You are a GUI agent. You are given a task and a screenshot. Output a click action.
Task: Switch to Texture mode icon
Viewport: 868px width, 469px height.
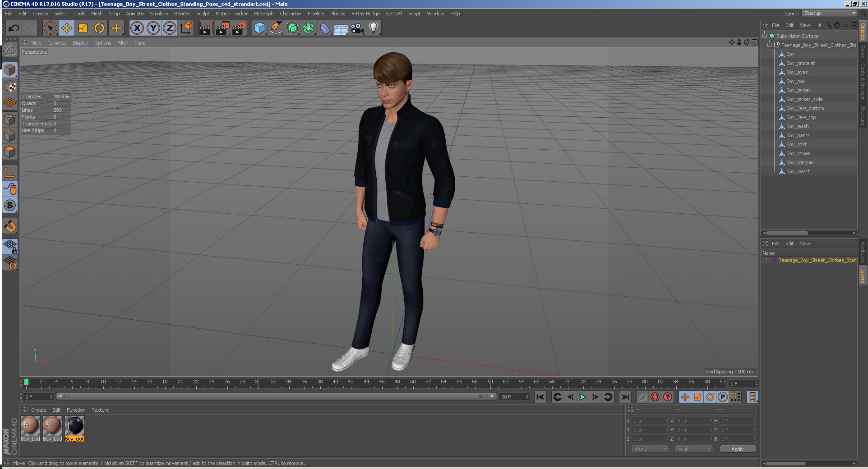[x=10, y=86]
